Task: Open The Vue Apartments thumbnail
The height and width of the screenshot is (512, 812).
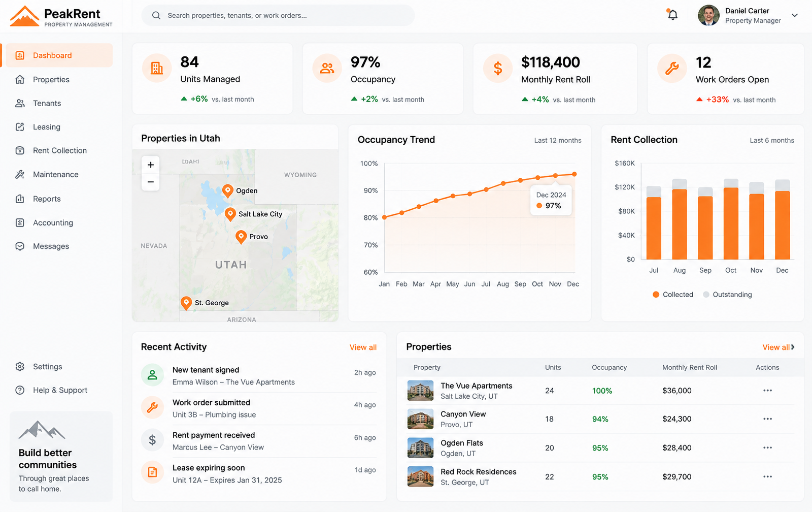Action: click(421, 391)
